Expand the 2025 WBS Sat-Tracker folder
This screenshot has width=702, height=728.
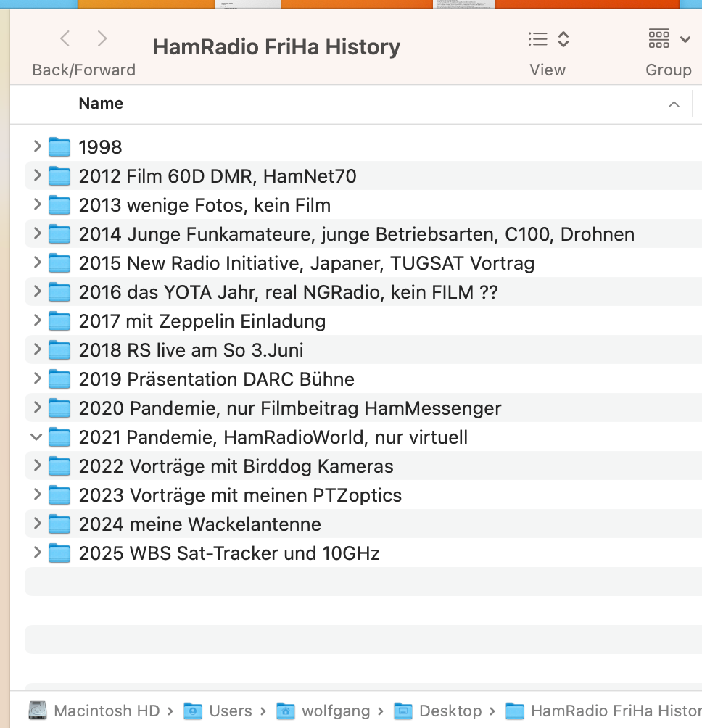37,553
